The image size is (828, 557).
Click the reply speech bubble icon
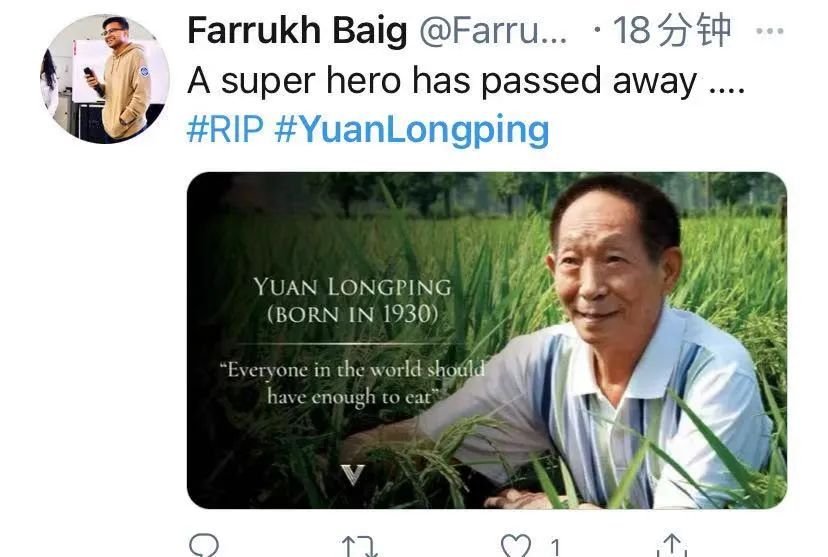(203, 545)
